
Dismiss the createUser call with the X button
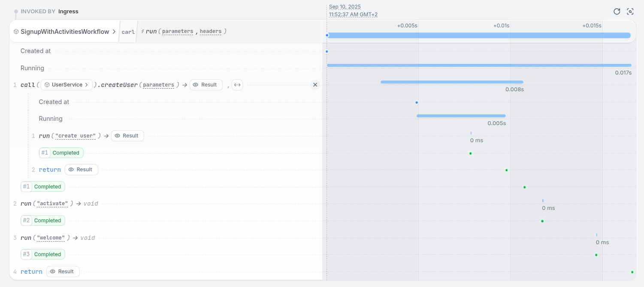(x=315, y=84)
